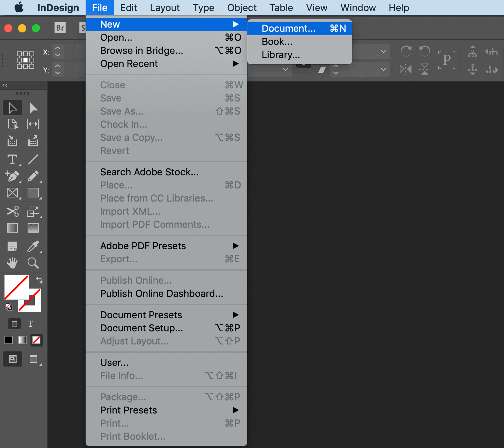Flip horizontal icon in control bar

click(x=406, y=69)
